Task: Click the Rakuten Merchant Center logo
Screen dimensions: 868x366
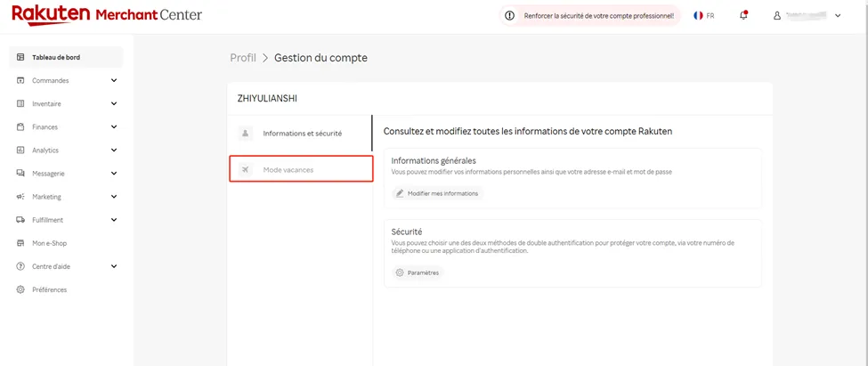Action: [x=106, y=14]
